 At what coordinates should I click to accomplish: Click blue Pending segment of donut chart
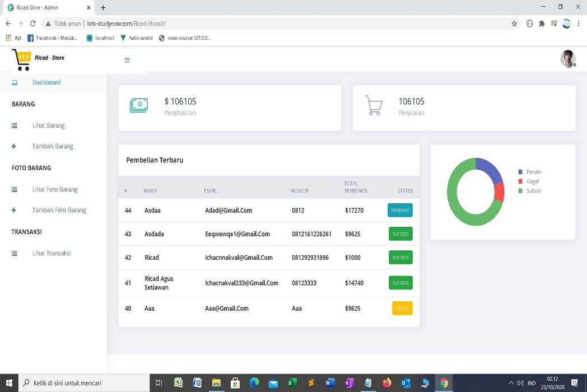tap(491, 169)
